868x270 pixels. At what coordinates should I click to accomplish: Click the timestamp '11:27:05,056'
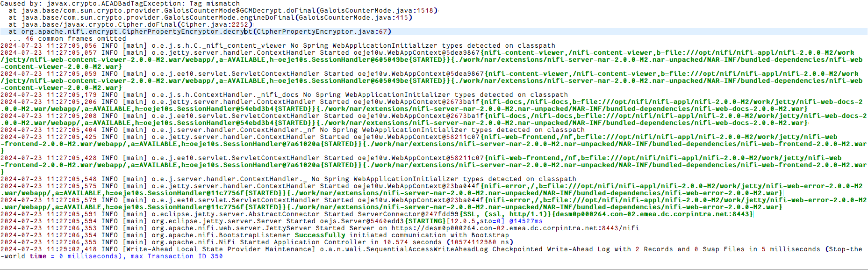(72, 45)
